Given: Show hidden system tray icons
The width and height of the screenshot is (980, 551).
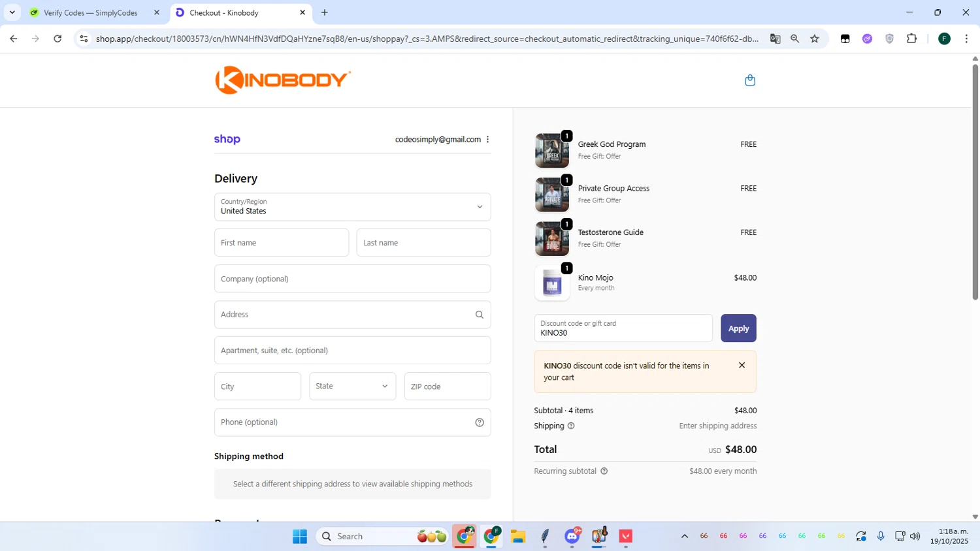Looking at the screenshot, I should point(685,536).
